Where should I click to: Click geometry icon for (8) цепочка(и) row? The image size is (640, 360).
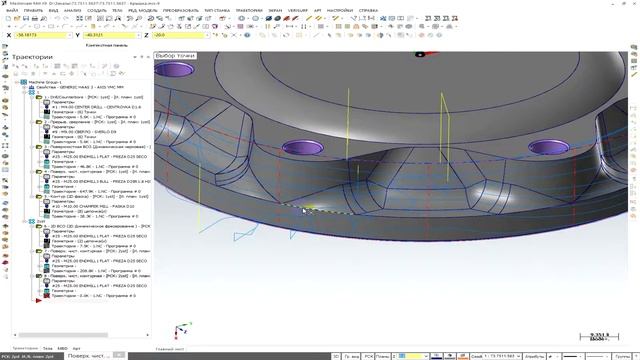click(47, 211)
